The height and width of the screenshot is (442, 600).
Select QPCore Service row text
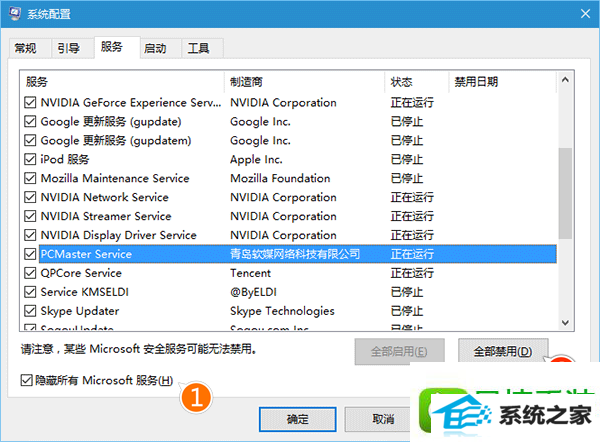[81, 273]
